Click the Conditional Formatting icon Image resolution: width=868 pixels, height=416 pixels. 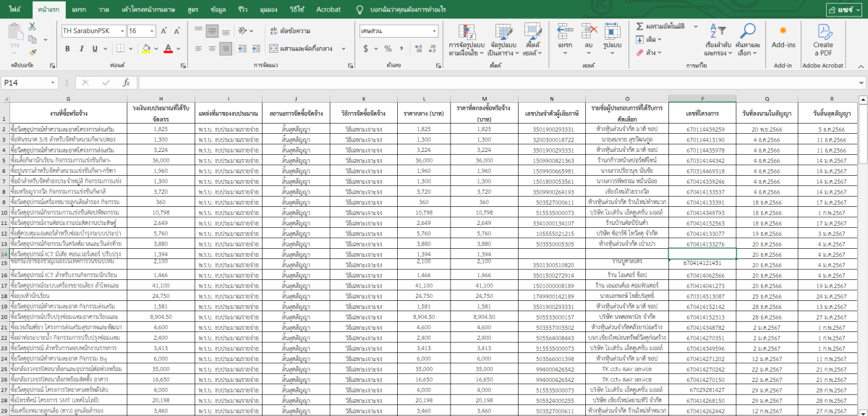tap(467, 31)
